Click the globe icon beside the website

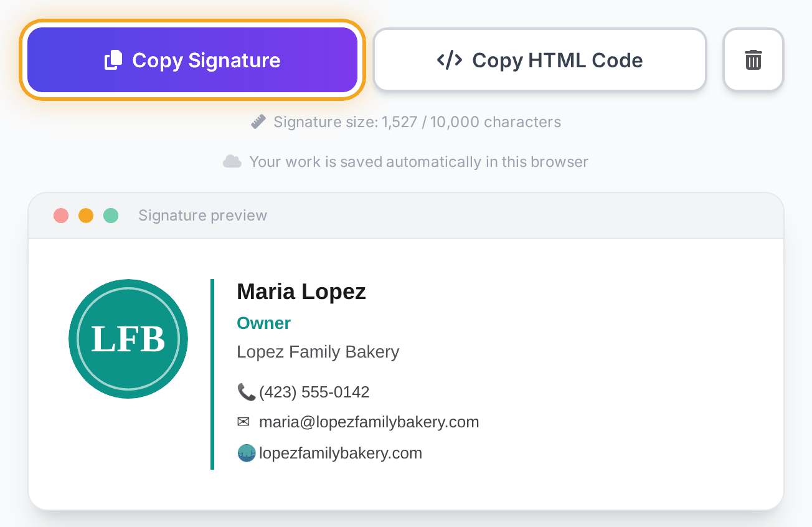coord(247,453)
